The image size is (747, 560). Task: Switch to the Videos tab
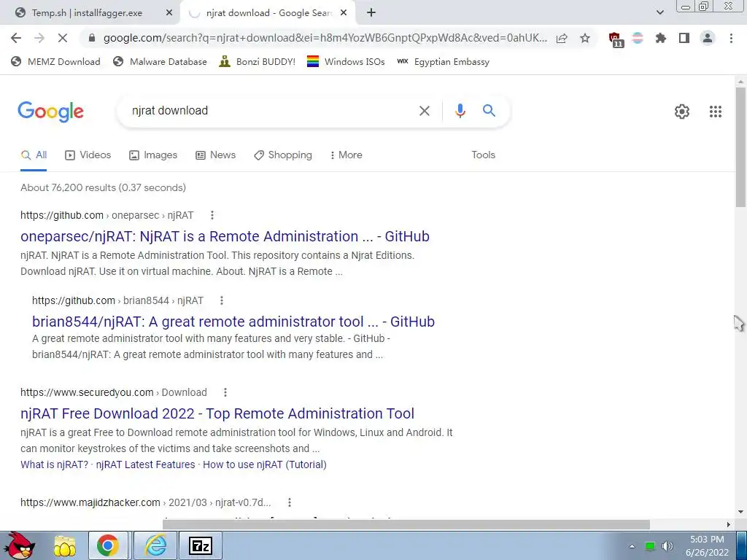[88, 155]
